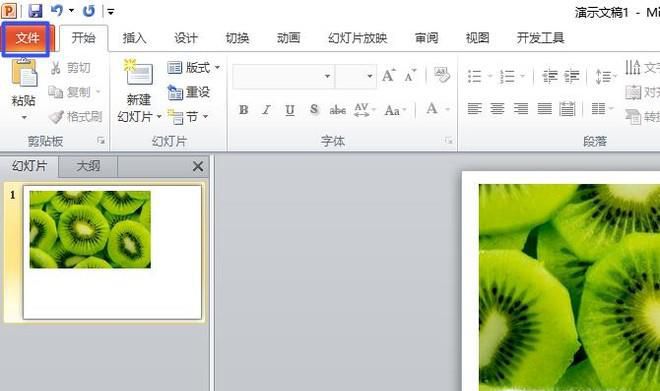Expand the 新建幻灯片 layout dropdown
660x391 pixels.
[x=159, y=117]
